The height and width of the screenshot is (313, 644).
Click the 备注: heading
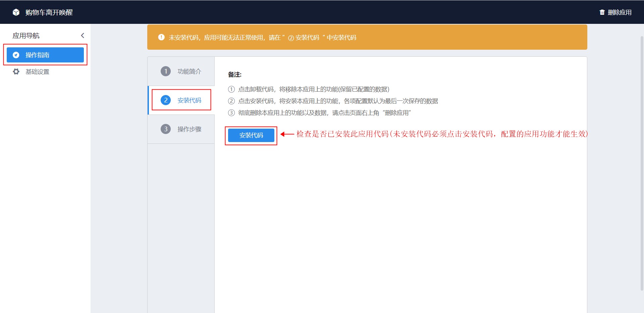coord(235,75)
